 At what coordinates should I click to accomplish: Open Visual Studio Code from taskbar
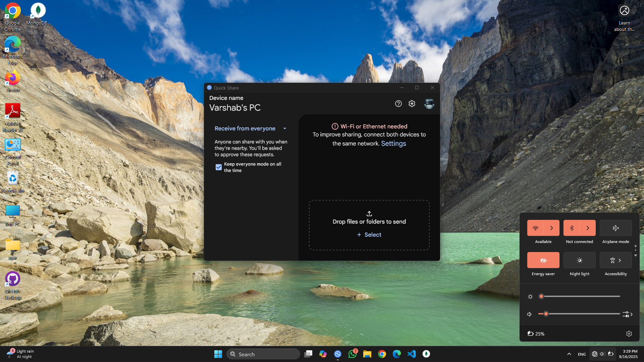tap(411, 354)
